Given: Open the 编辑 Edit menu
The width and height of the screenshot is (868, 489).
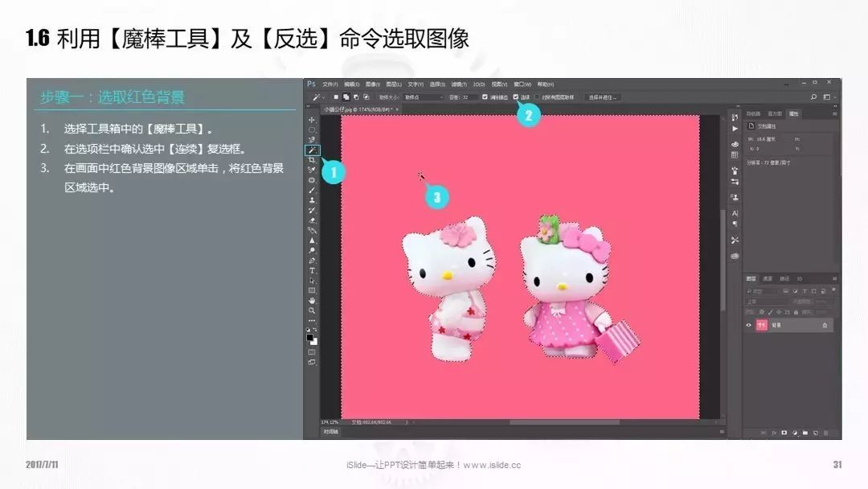Looking at the screenshot, I should (351, 84).
